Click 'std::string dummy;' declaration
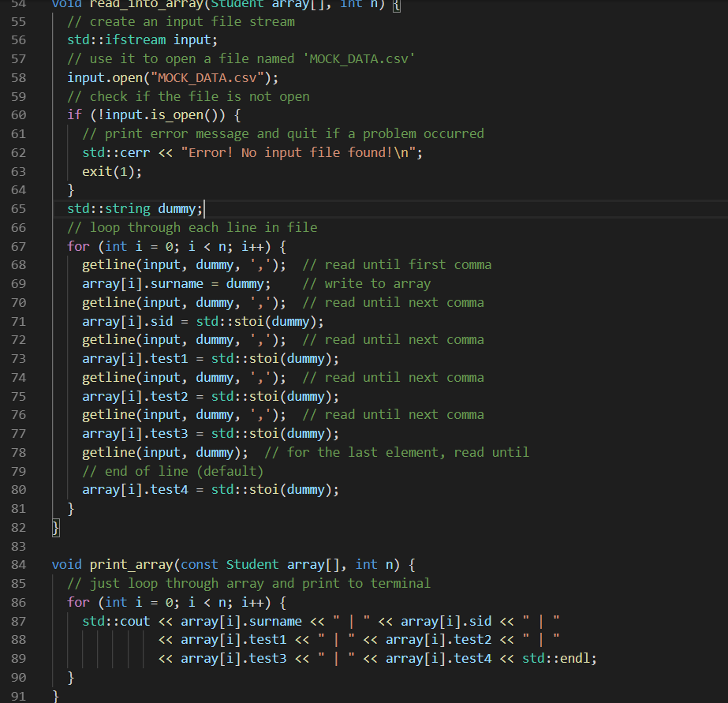 [135, 209]
